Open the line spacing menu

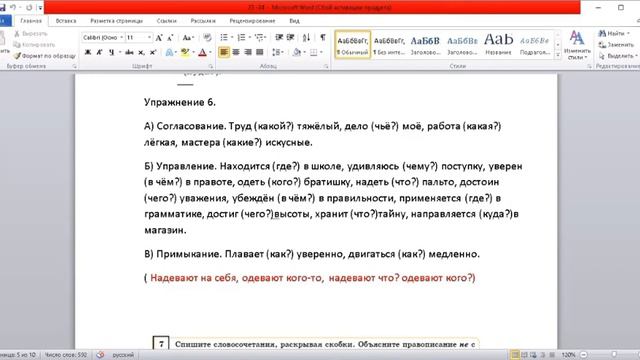tap(278, 52)
